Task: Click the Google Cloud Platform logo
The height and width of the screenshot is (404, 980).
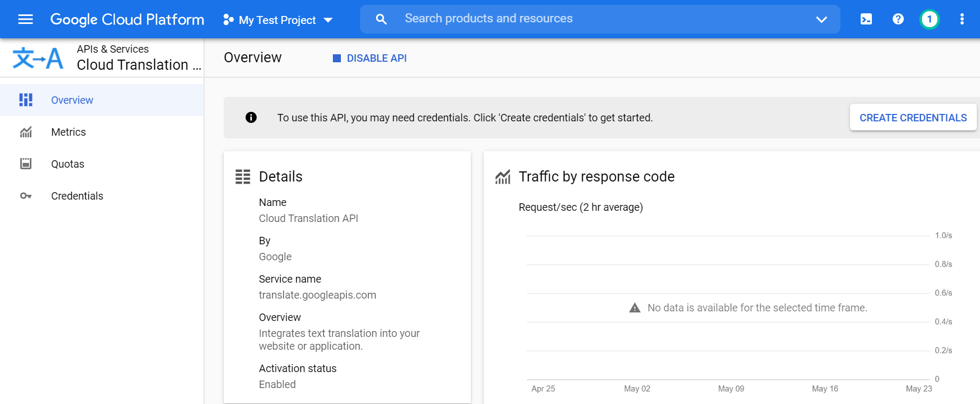Action: pyautogui.click(x=127, y=19)
